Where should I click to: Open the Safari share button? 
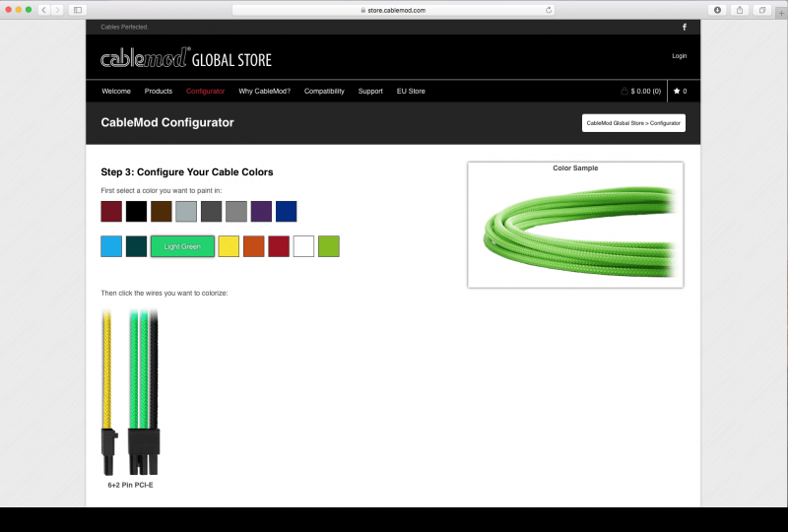[x=740, y=10]
